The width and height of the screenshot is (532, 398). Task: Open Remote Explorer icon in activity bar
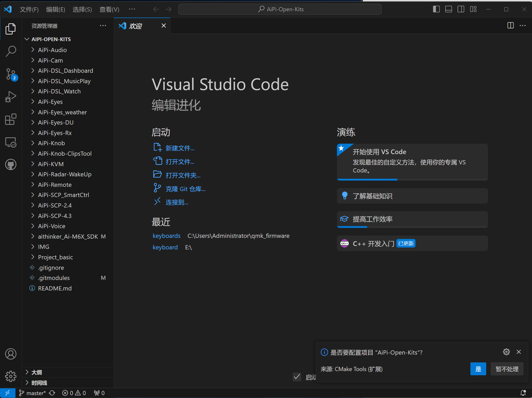coord(11,142)
